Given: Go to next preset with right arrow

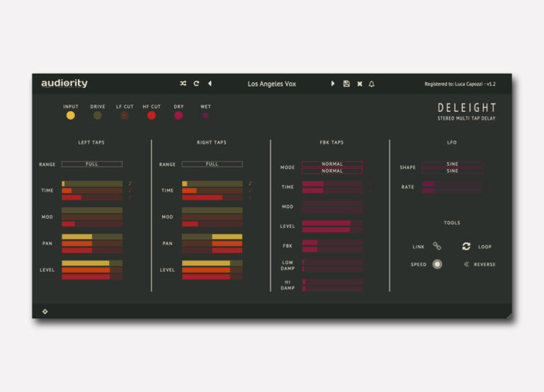Looking at the screenshot, I should (333, 83).
